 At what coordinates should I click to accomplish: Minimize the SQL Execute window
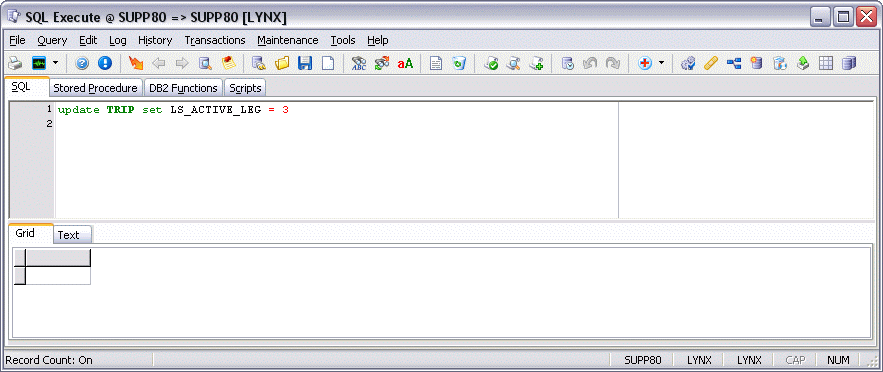[820, 17]
